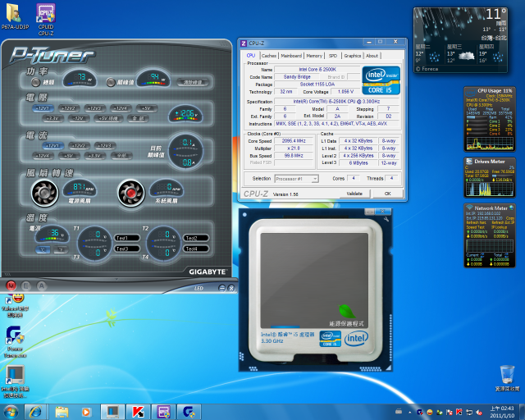Image resolution: width=525 pixels, height=420 pixels.
Task: Minimize P-Tuner with round minus icon
Action: pyautogui.click(x=221, y=288)
